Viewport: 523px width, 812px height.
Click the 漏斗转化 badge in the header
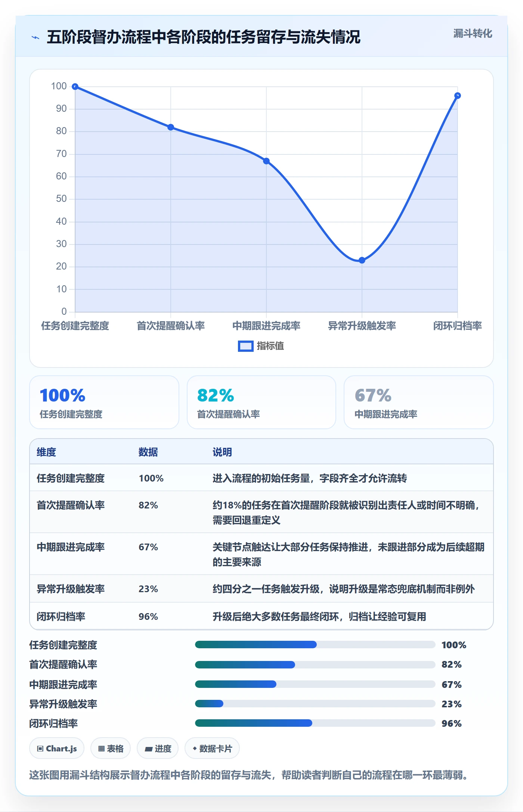[473, 34]
